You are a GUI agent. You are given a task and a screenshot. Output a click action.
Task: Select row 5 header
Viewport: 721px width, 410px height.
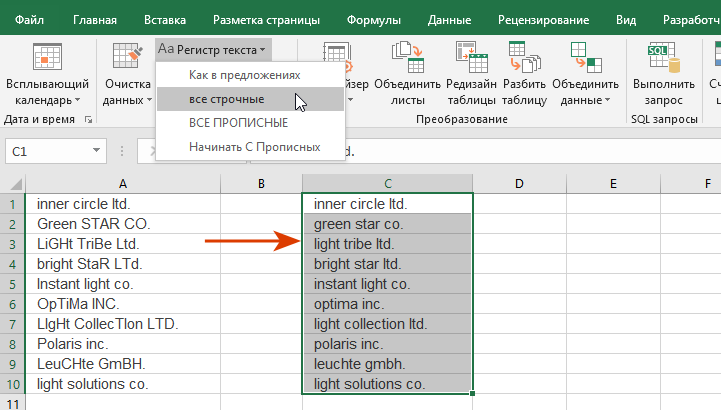[x=12, y=284]
